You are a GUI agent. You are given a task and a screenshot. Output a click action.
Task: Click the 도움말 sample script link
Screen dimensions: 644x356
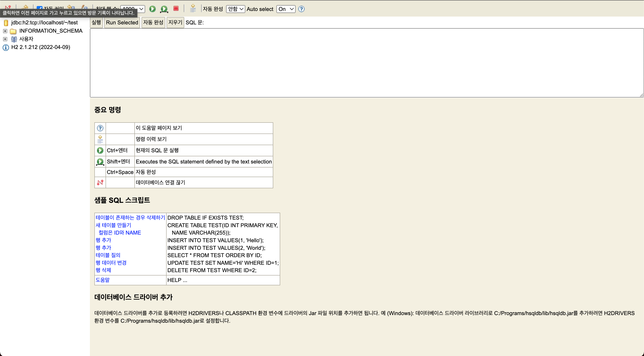point(102,280)
